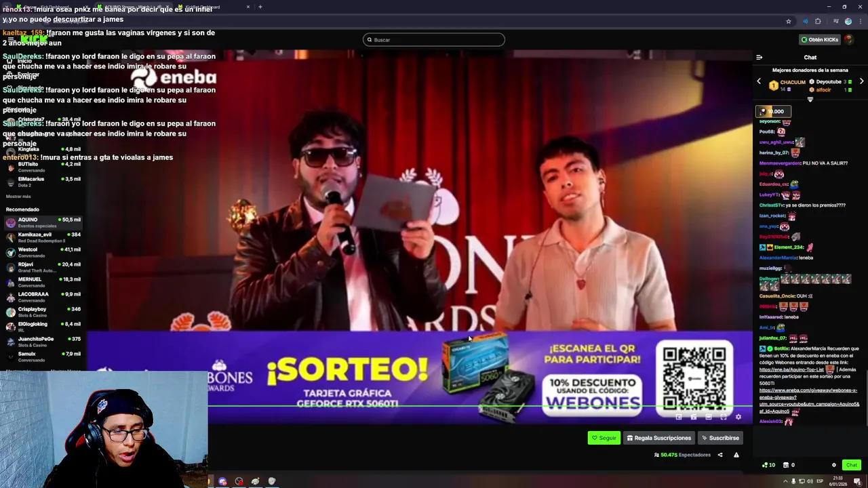This screenshot has height=488, width=868.
Task: Follow the channel with Seguir button
Action: pyautogui.click(x=604, y=438)
